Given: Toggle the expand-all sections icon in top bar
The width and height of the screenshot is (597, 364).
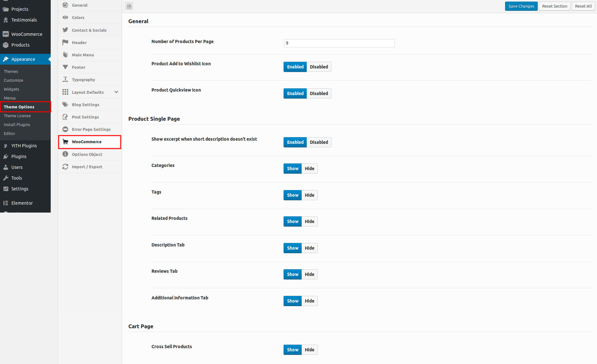Looking at the screenshot, I should 129,6.
